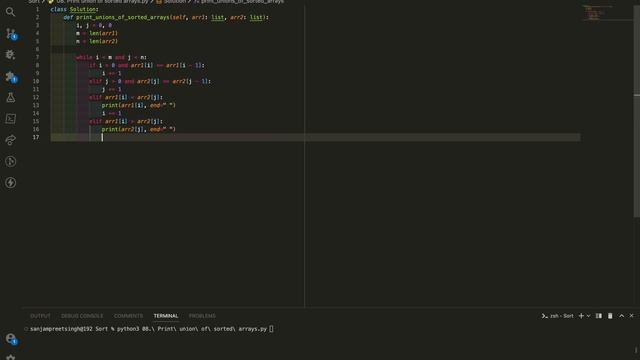Click the share arrow icon in the activity bar
This screenshot has height=360, width=640.
(11, 140)
